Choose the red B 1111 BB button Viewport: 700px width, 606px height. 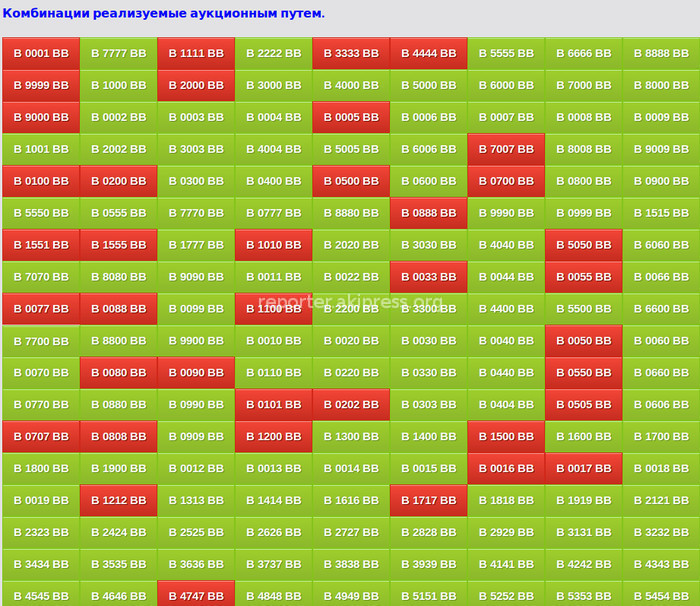(196, 53)
